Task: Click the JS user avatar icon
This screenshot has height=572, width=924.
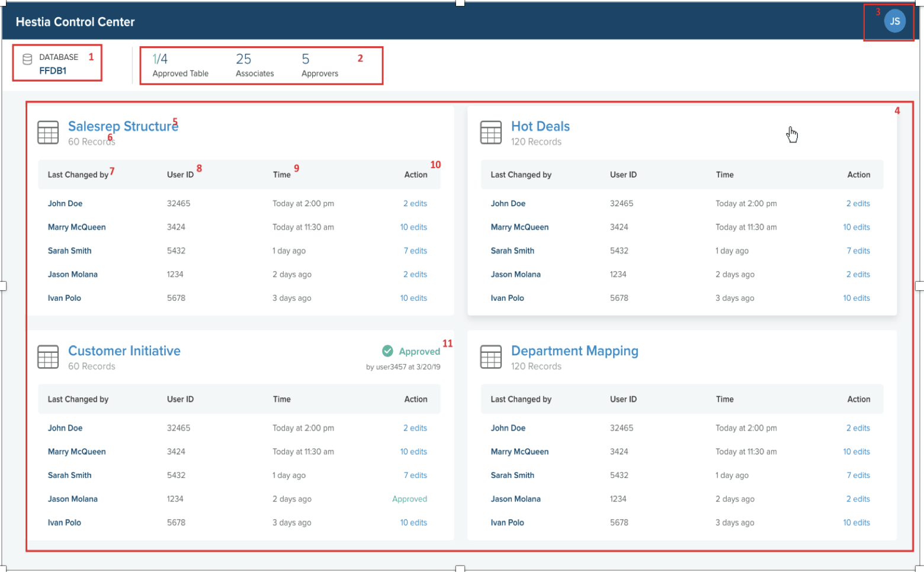Action: [894, 21]
